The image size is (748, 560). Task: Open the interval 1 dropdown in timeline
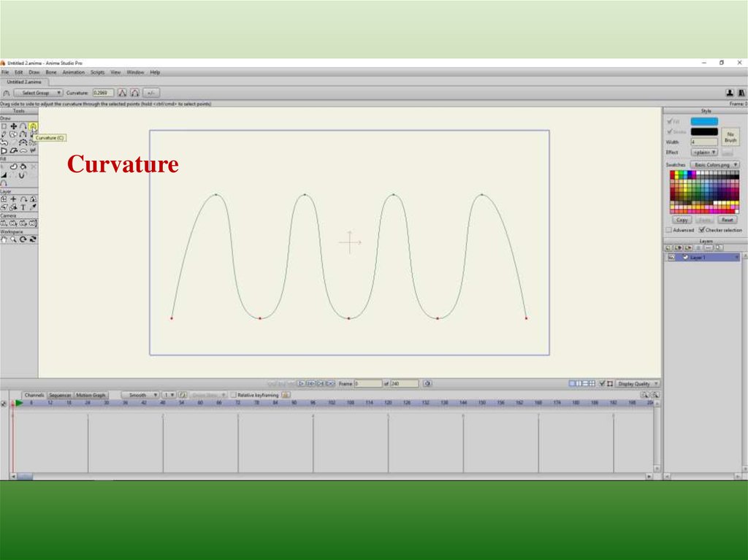pyautogui.click(x=169, y=395)
